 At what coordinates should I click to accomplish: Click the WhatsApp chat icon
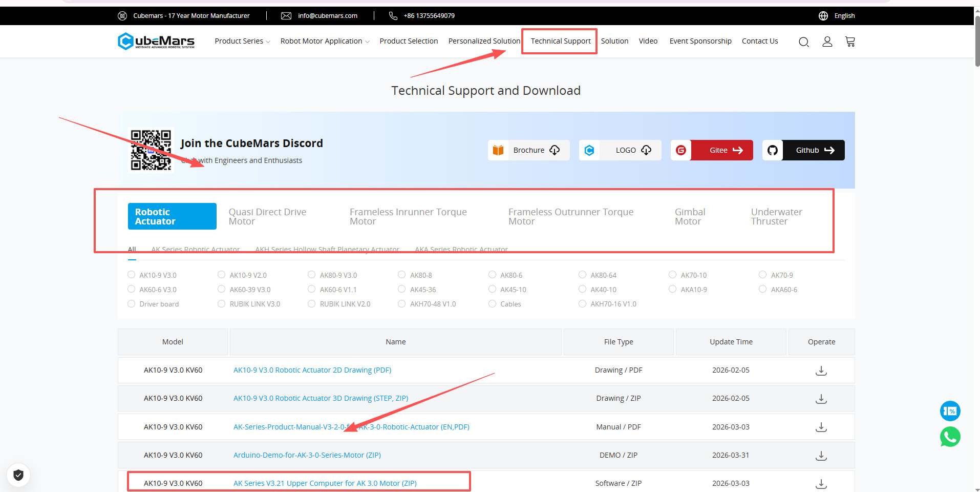(x=950, y=437)
